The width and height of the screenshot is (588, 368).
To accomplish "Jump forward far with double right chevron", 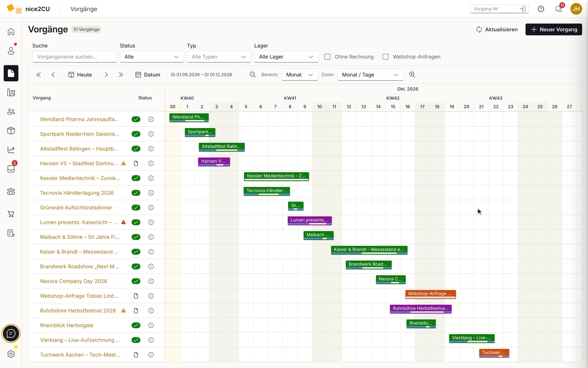I will [x=121, y=75].
